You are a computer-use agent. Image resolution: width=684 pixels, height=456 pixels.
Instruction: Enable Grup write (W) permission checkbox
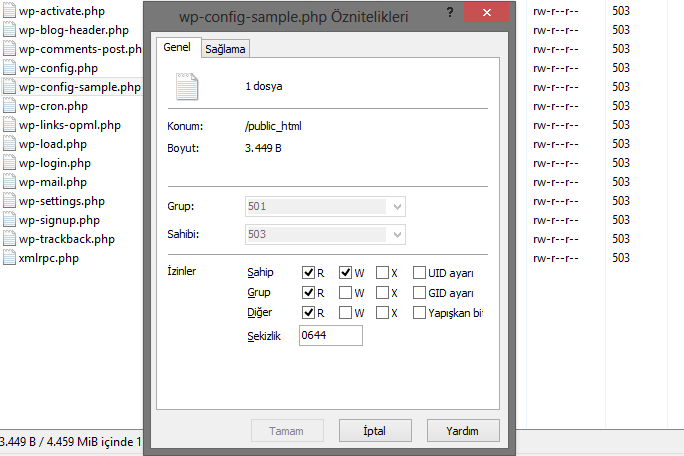pos(346,293)
